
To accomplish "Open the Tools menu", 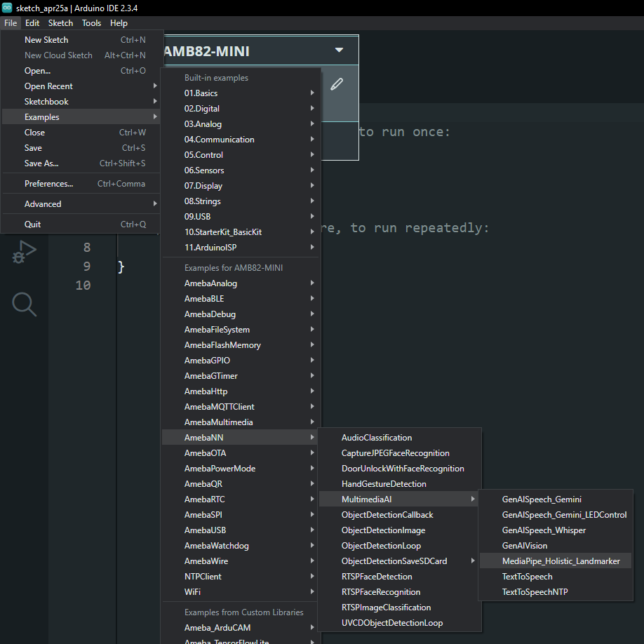I will coord(91,23).
